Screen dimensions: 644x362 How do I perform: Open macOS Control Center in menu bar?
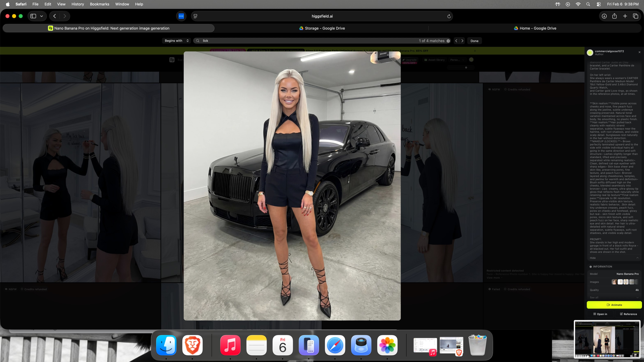[598, 4]
